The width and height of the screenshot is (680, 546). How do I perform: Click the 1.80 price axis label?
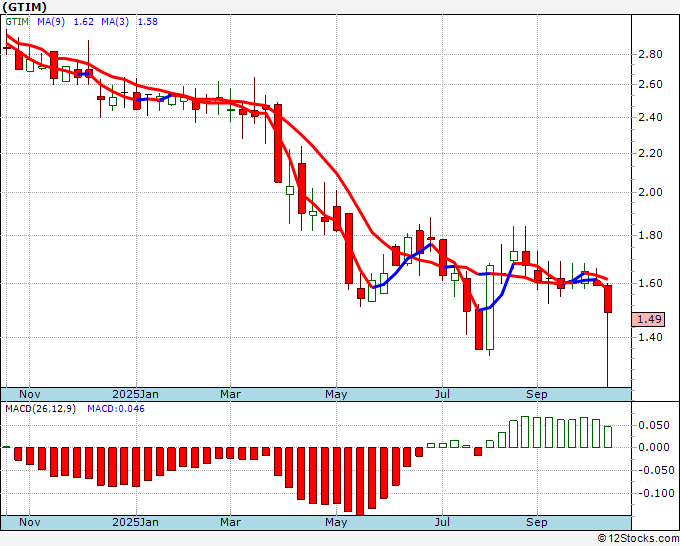(x=651, y=235)
